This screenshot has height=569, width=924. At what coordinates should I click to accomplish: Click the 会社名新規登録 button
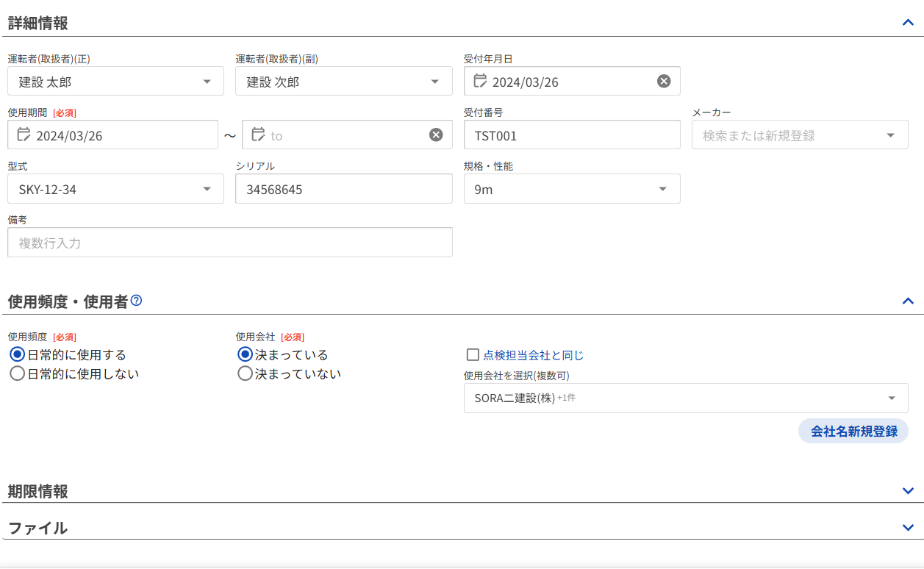coord(853,432)
